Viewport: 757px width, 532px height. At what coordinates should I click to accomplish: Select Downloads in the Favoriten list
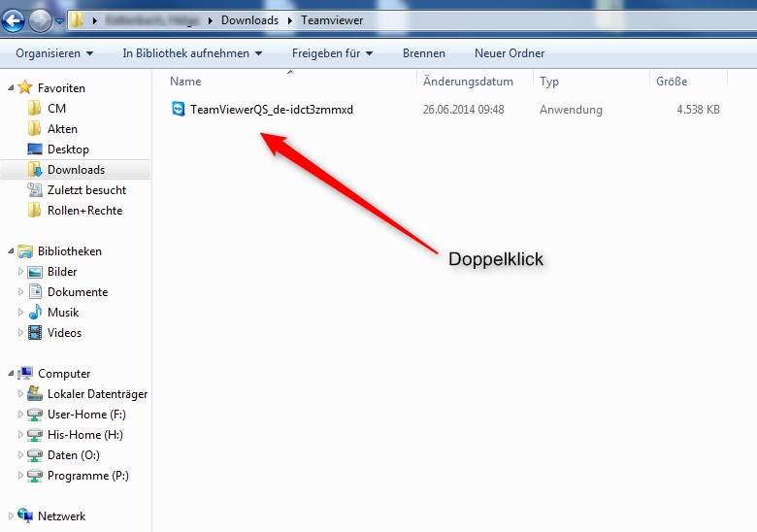point(76,170)
